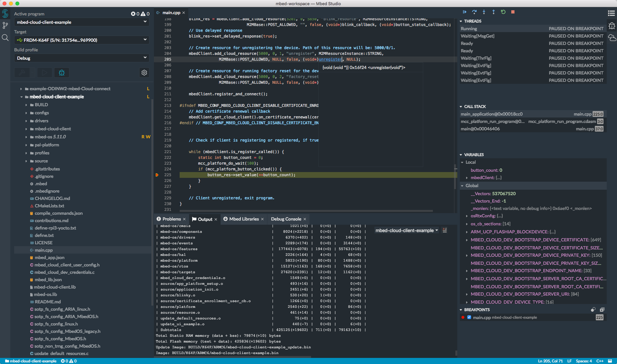Click the Step Into arrow icon
The height and width of the screenshot is (364, 617).
(x=484, y=12)
